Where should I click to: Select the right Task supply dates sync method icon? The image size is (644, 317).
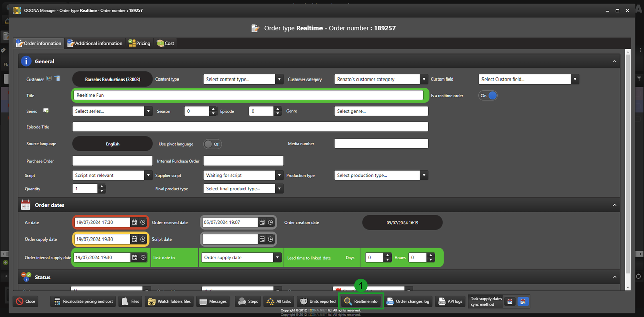tap(523, 301)
